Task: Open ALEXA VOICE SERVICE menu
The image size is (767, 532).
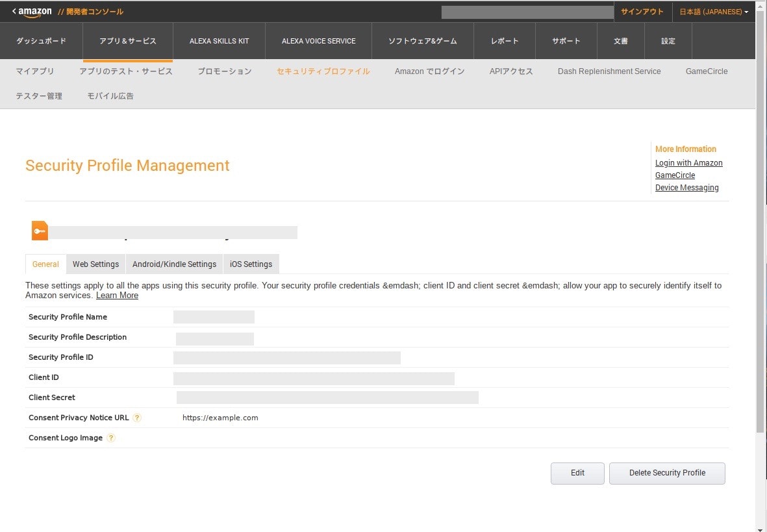Action: [x=318, y=41]
